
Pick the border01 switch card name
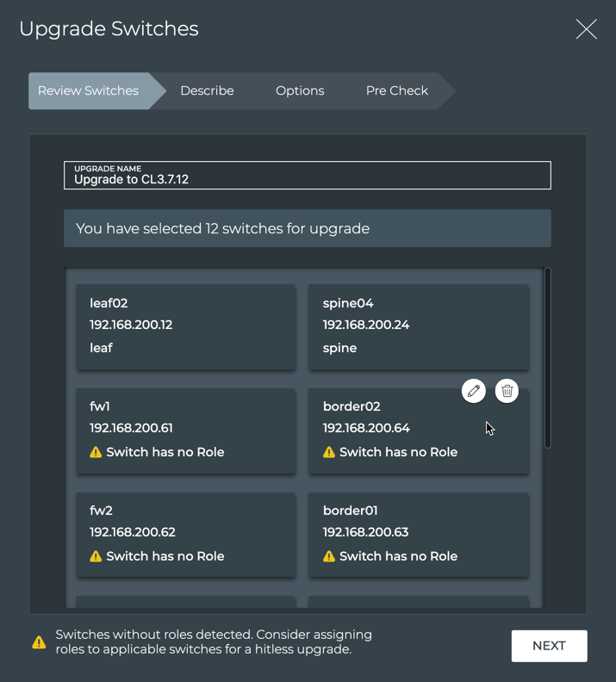coord(351,511)
